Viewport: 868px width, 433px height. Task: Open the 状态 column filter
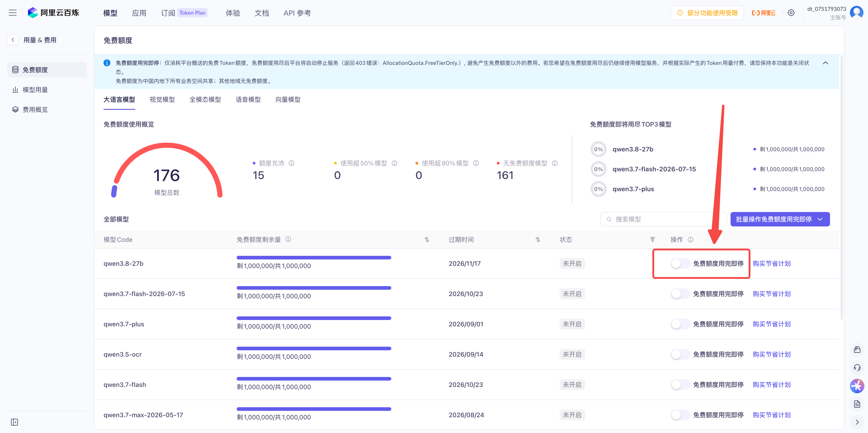pyautogui.click(x=652, y=240)
